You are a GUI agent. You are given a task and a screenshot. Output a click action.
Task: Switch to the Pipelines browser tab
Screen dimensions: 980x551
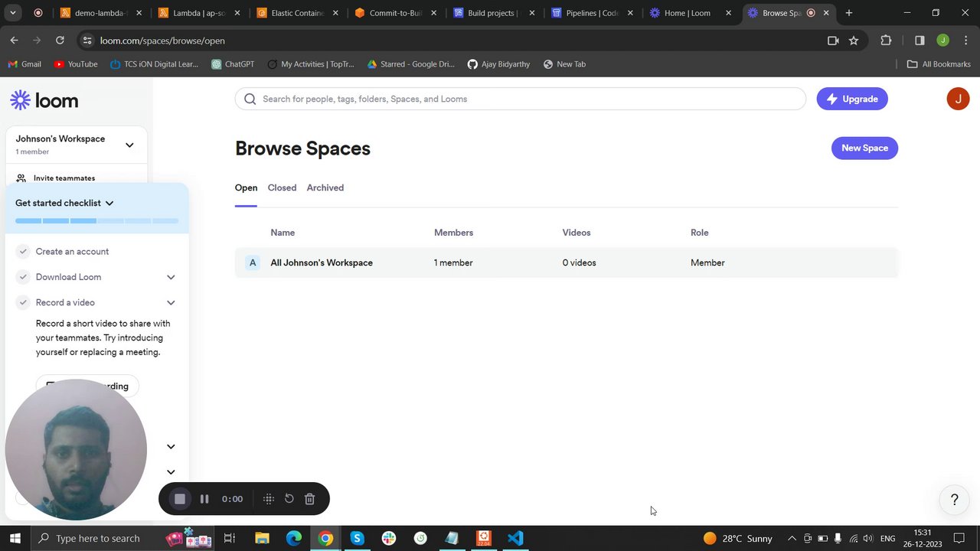click(591, 13)
